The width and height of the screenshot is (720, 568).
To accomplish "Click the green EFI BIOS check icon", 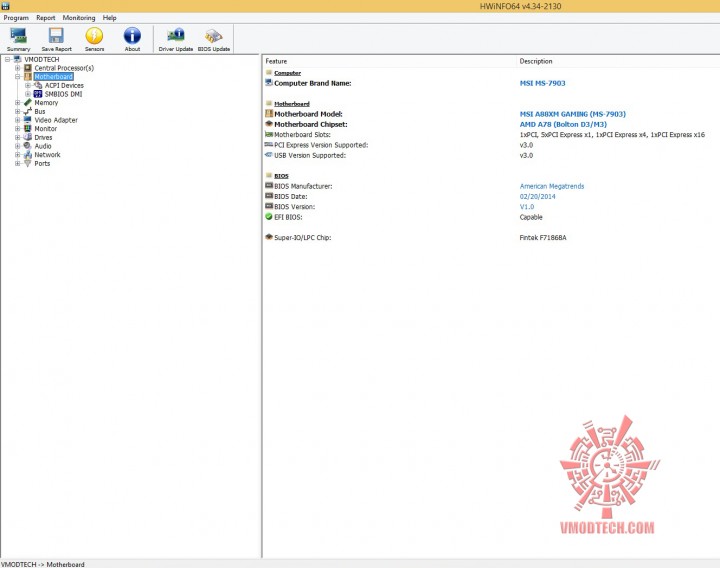I will coord(269,217).
